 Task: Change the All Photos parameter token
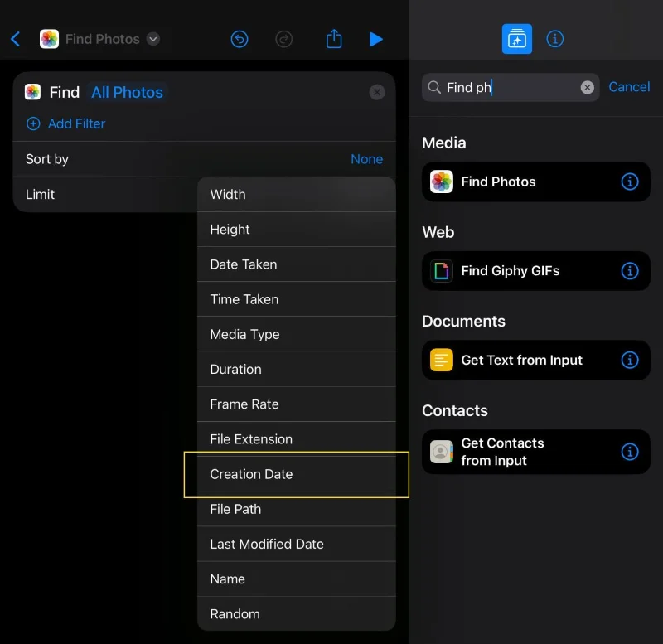click(127, 92)
